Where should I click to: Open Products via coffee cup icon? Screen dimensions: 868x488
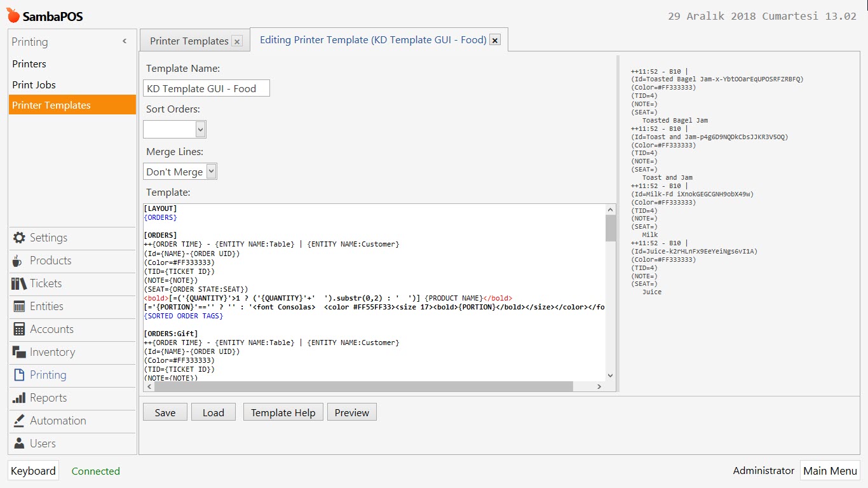[x=19, y=261]
